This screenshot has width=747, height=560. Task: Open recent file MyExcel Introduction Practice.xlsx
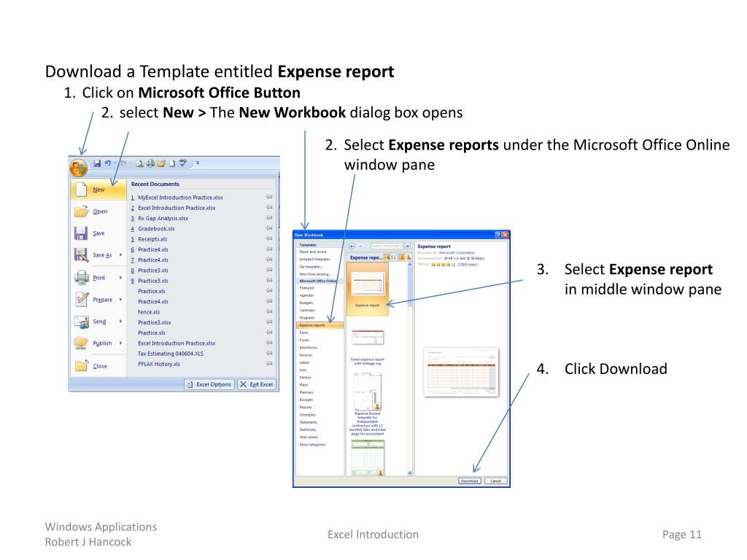[180, 198]
